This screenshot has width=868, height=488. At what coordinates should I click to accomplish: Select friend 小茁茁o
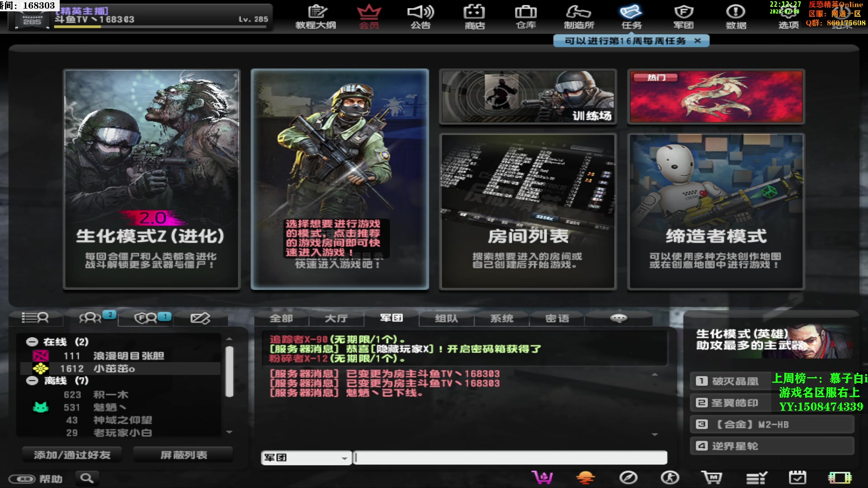(x=120, y=369)
